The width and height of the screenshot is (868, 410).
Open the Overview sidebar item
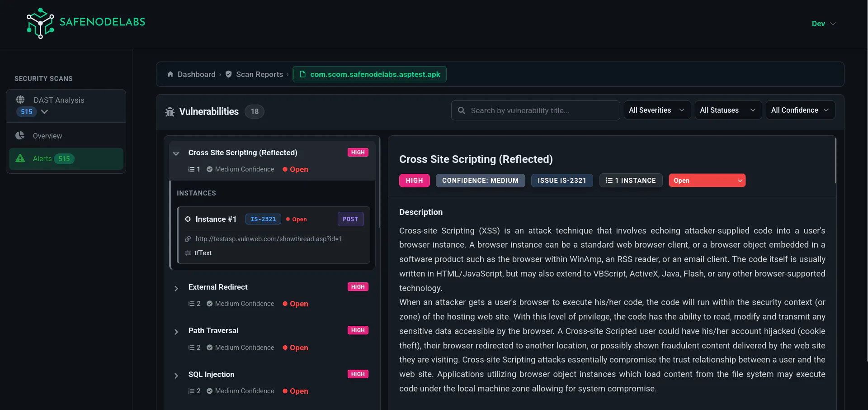tap(66, 136)
